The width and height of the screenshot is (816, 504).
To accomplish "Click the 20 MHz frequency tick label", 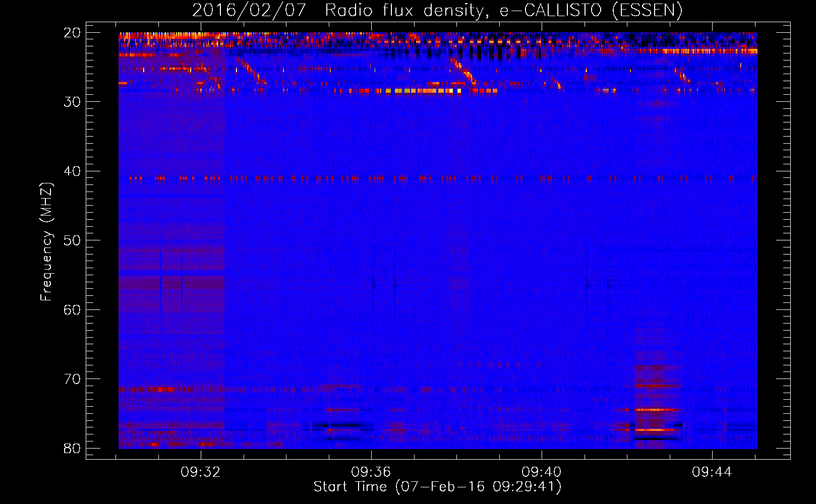I will coord(72,33).
